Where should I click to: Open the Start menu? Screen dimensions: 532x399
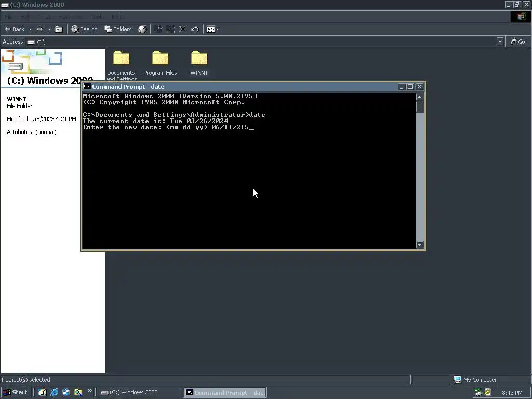(15, 392)
